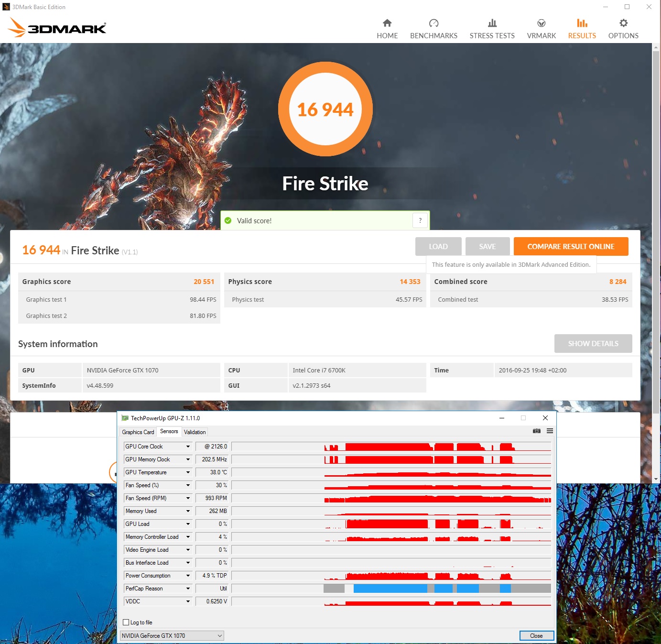Take a GPU-Z screenshot with camera icon
The image size is (661, 644).
coord(536,431)
